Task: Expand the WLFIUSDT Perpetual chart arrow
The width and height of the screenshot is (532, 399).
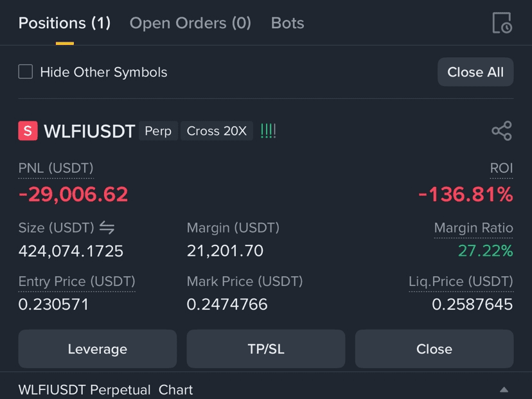Action: point(504,389)
